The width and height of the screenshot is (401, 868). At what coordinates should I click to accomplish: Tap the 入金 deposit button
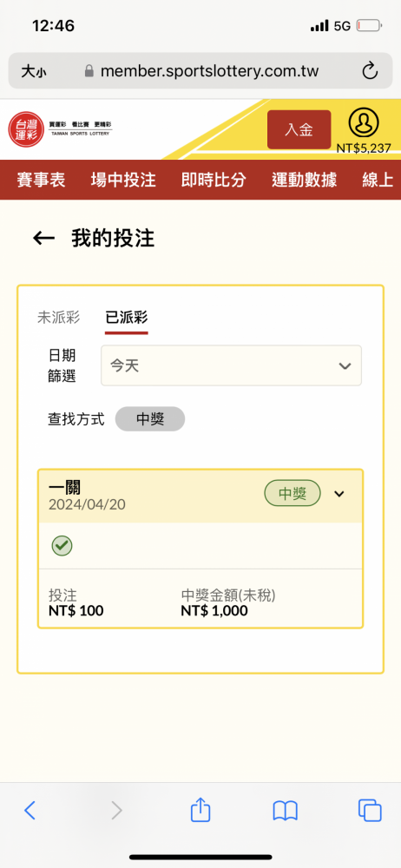(x=299, y=129)
